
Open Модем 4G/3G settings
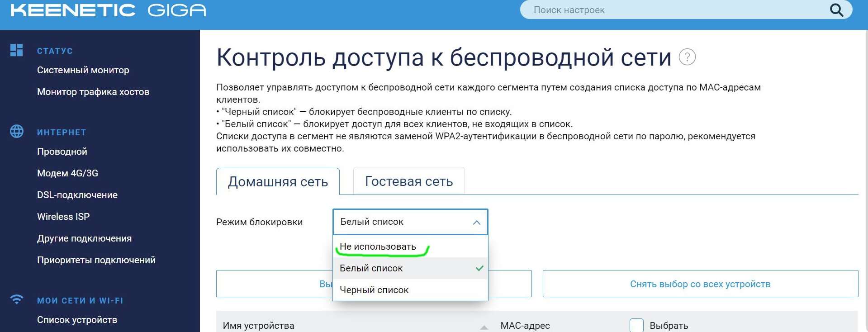67,173
